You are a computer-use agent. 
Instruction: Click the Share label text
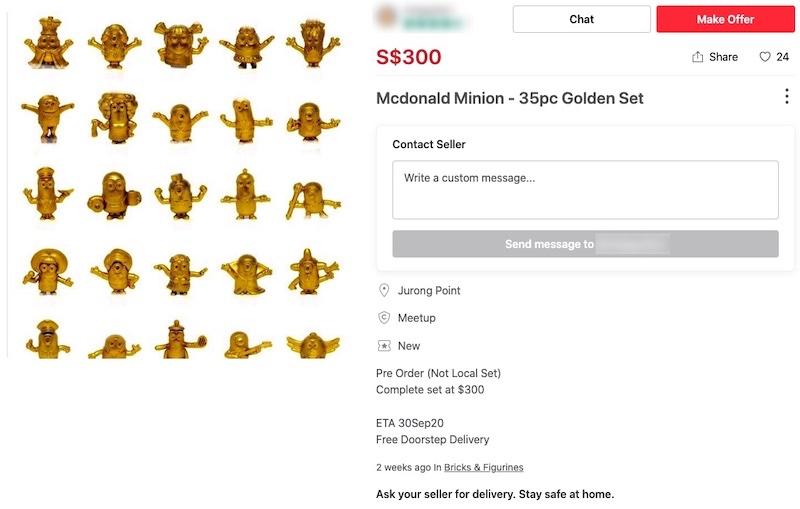tap(723, 57)
